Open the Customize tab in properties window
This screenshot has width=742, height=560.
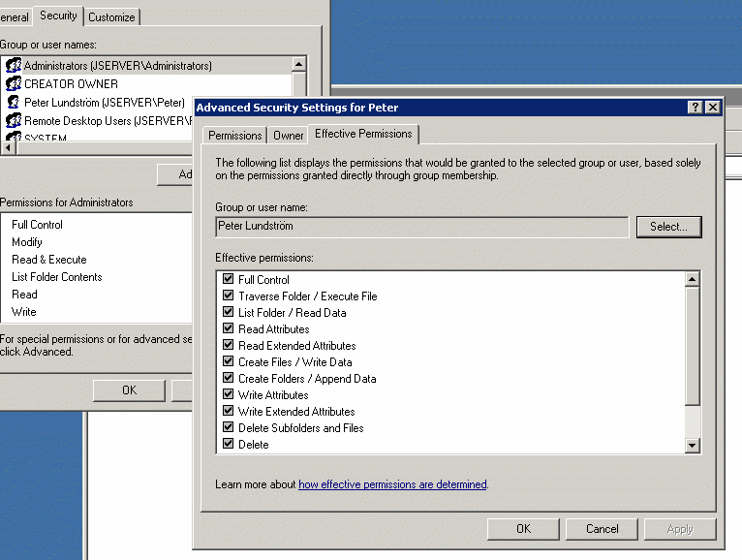[111, 17]
